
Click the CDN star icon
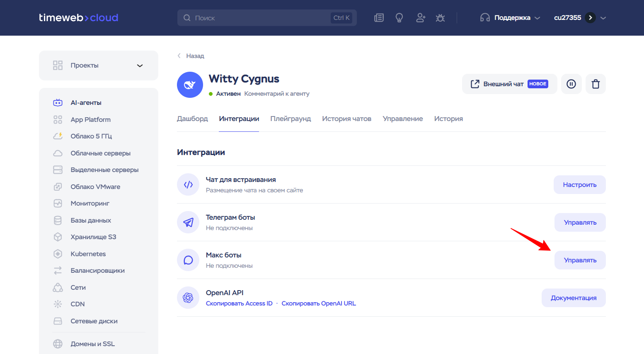pyautogui.click(x=58, y=304)
